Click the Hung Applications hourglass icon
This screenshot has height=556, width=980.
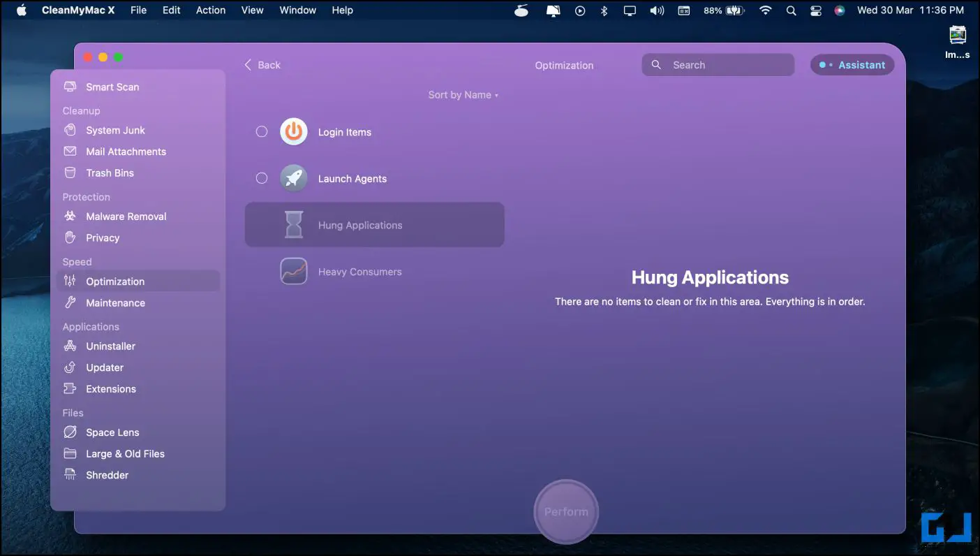click(x=294, y=225)
